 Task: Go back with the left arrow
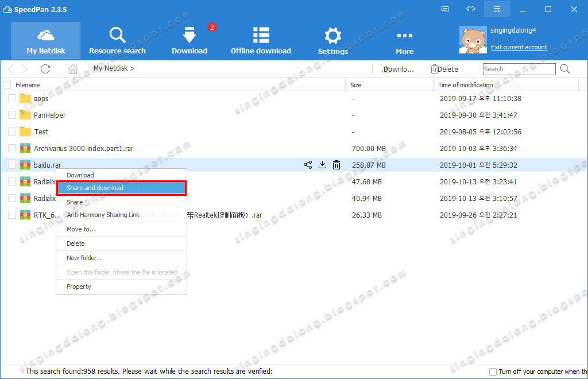point(10,69)
